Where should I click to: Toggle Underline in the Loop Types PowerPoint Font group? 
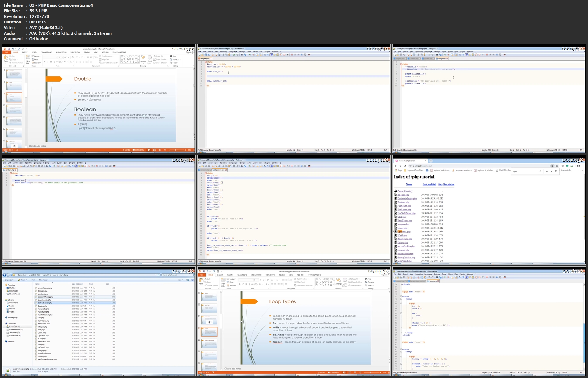coord(246,284)
